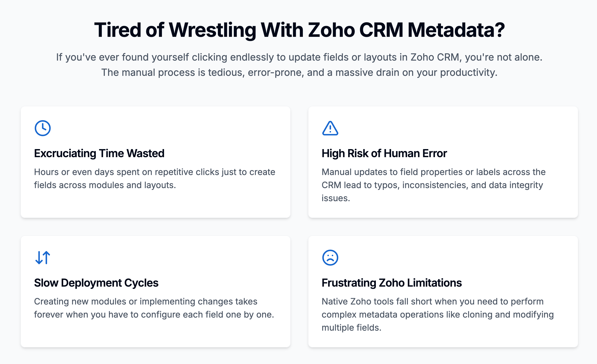The height and width of the screenshot is (364, 597).
Task: Open the High Risk of Human Error card
Action: pyautogui.click(x=443, y=162)
